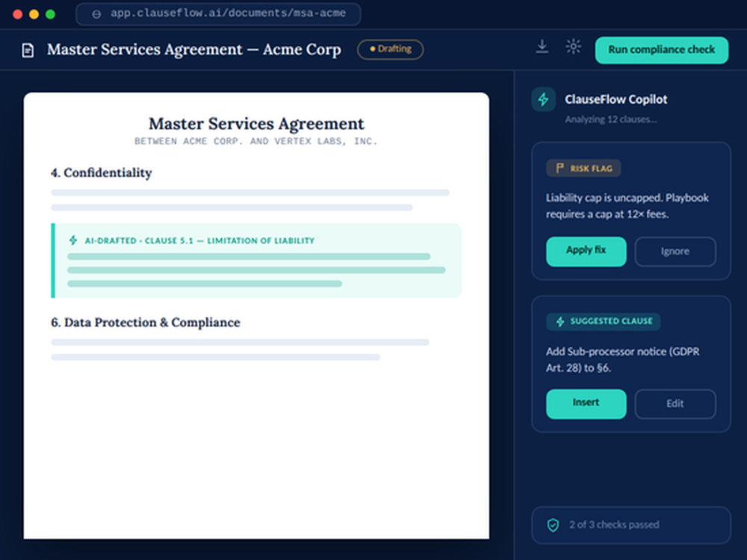This screenshot has height=560, width=747.
Task: Close the window with the red button
Action: [18, 14]
